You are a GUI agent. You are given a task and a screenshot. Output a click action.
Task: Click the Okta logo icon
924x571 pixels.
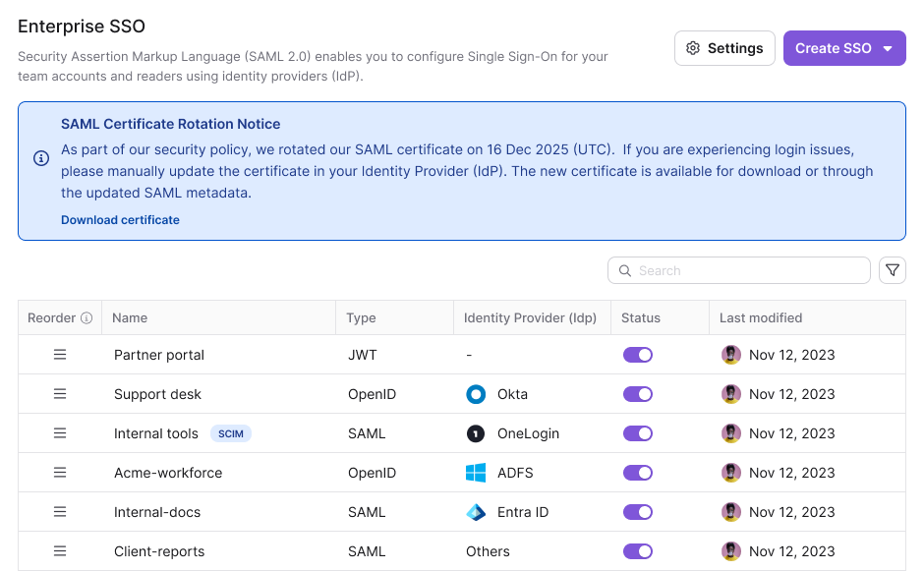[476, 394]
